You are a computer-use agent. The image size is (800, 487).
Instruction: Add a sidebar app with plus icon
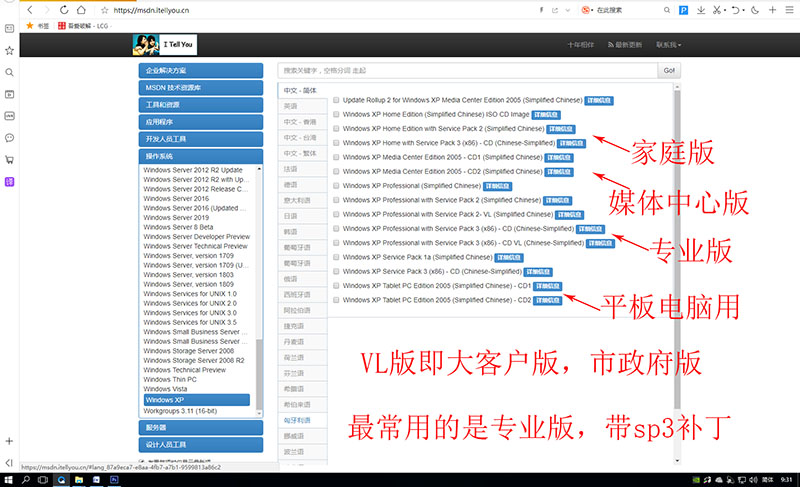coord(9,441)
